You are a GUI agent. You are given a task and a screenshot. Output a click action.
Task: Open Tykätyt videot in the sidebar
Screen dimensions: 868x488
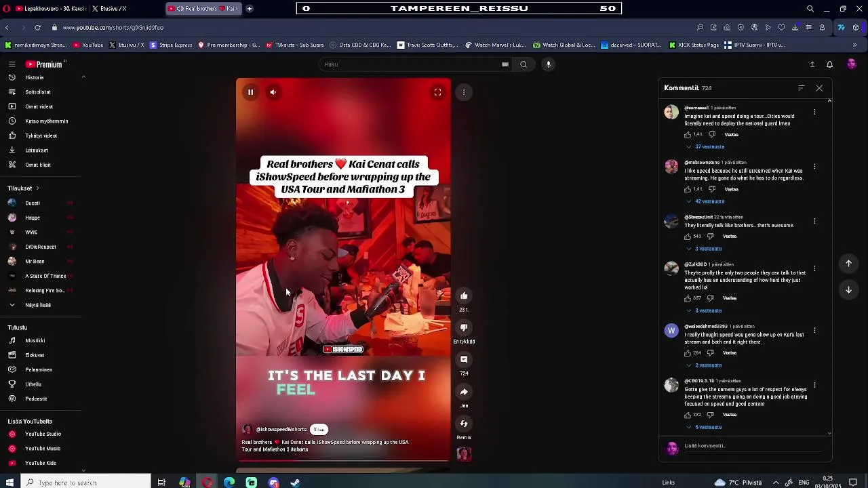click(x=41, y=136)
